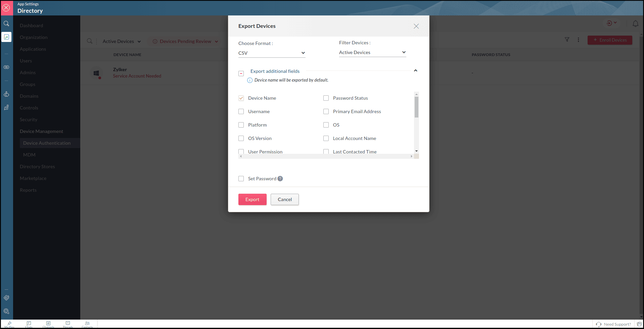Check the Username field checkbox

241,111
